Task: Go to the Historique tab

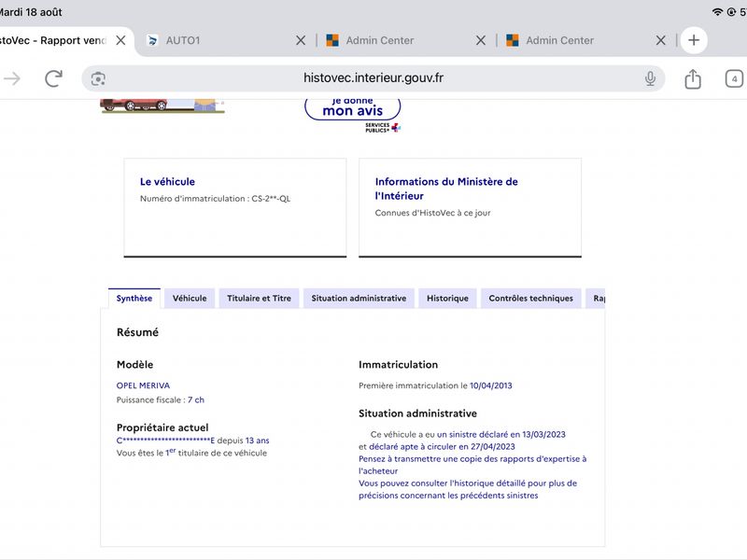Action: tap(447, 299)
